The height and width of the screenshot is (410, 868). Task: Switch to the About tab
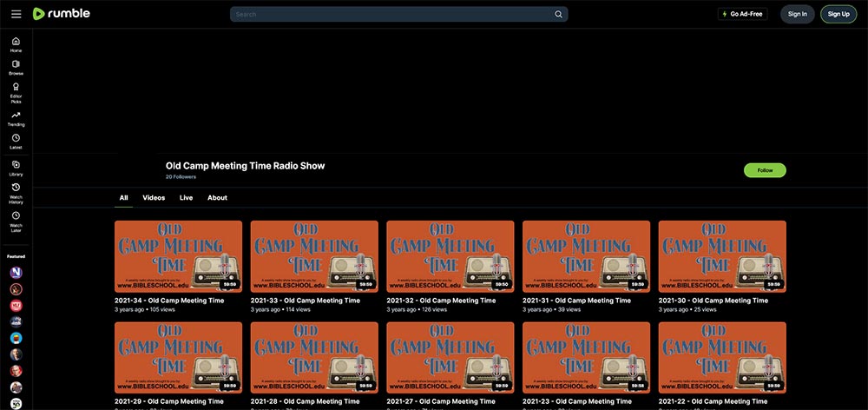(217, 198)
